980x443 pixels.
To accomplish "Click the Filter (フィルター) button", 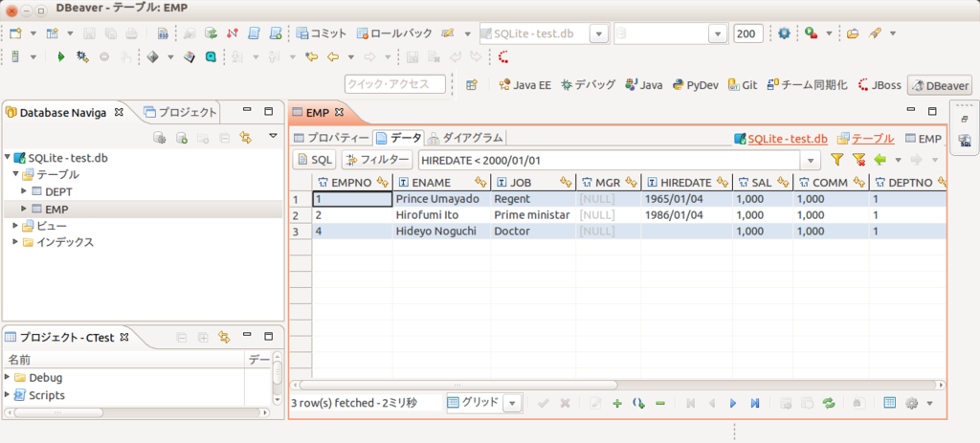I will 377,160.
